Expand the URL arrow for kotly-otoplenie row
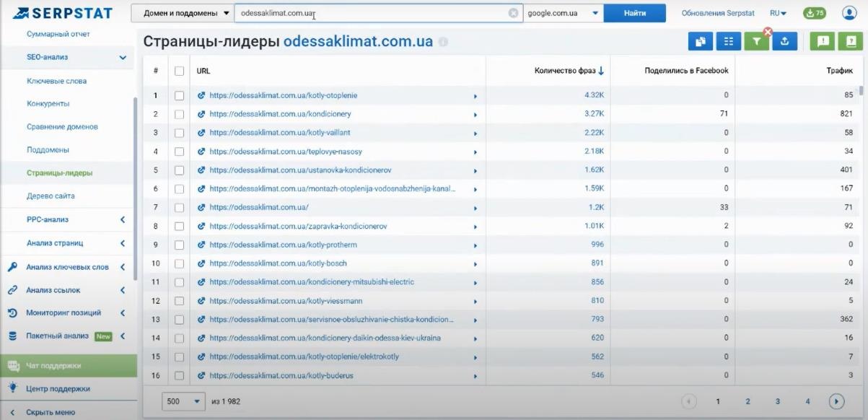Image resolution: width=868 pixels, height=420 pixels. pos(475,96)
